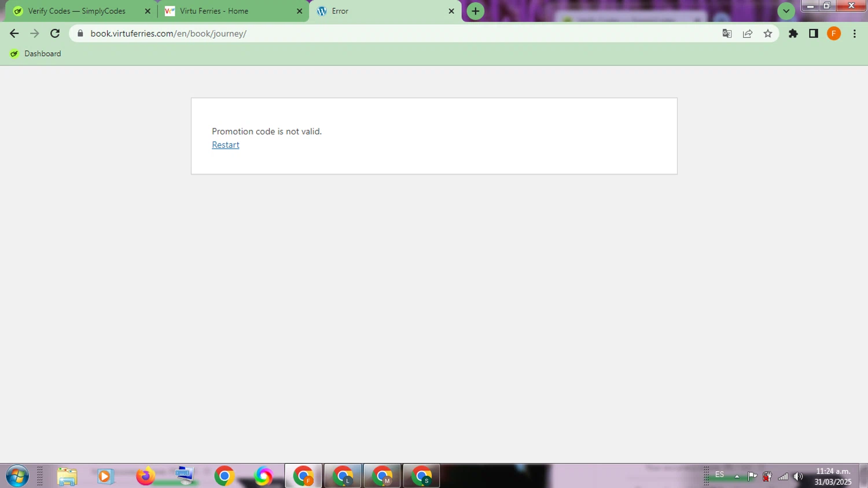Open a new tab with plus button

(476, 11)
